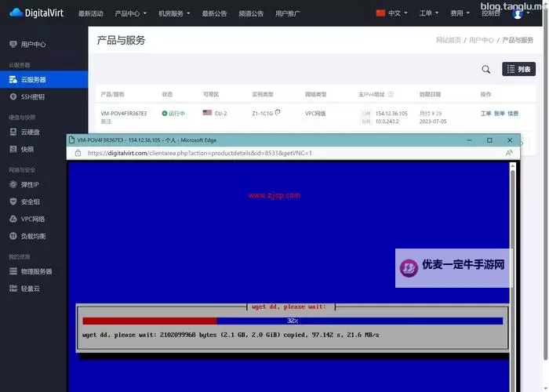Screen dimensions: 549x392
Task: Click the 到期日期 column header
Action: [430, 94]
